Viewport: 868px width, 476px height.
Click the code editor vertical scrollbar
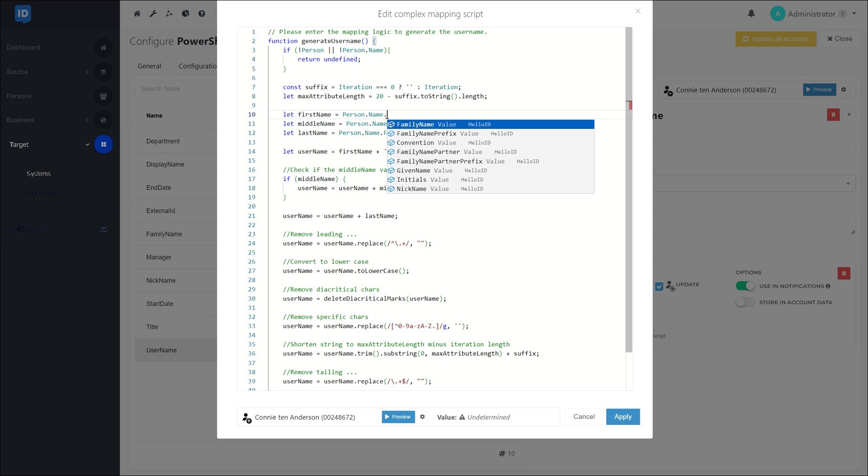(x=629, y=190)
